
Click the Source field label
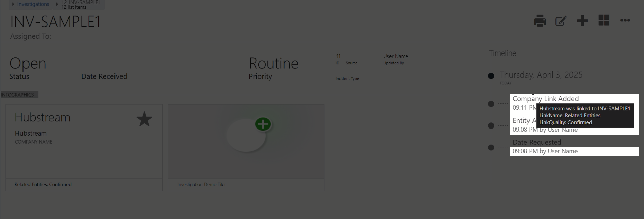click(351, 63)
